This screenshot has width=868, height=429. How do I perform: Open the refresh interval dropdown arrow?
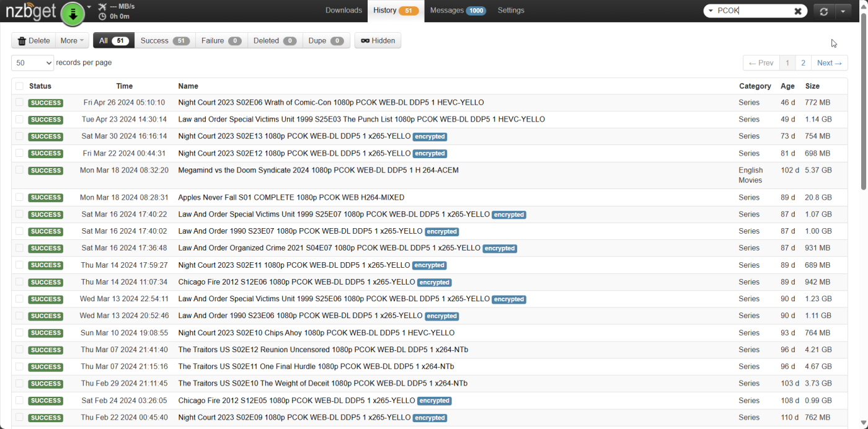click(x=843, y=11)
